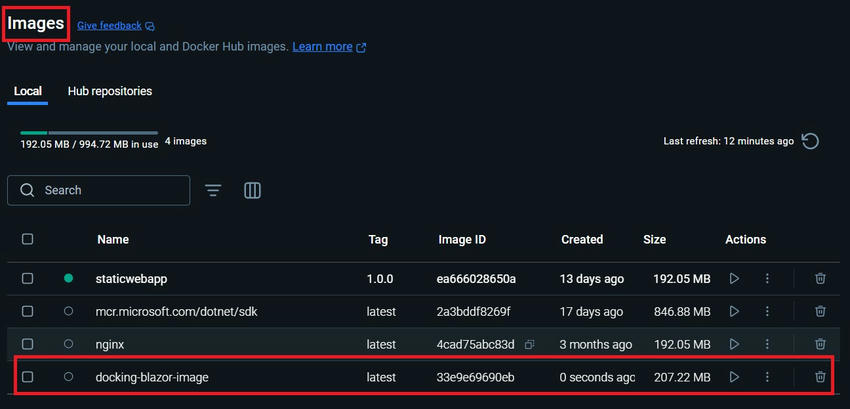Delete the docking-blazor-image image
850x409 pixels.
pos(820,376)
